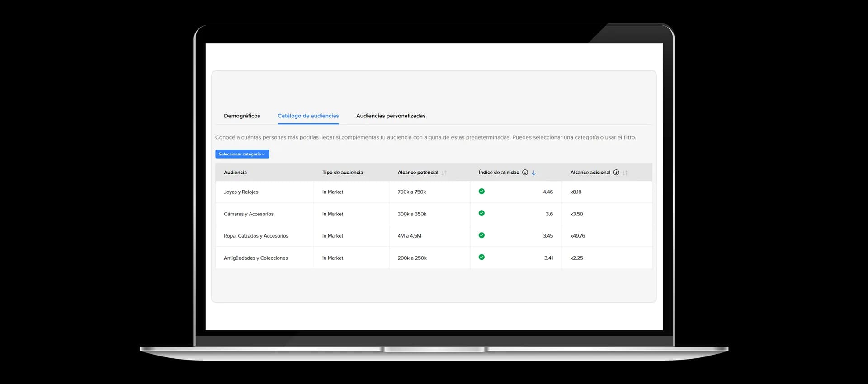The image size is (868, 384).
Task: Click Audiencia column header
Action: tap(235, 173)
